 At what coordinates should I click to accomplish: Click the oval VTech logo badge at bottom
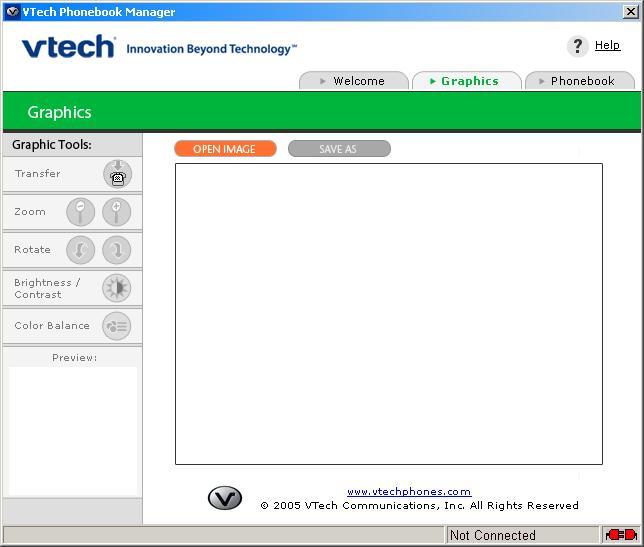coord(225,498)
